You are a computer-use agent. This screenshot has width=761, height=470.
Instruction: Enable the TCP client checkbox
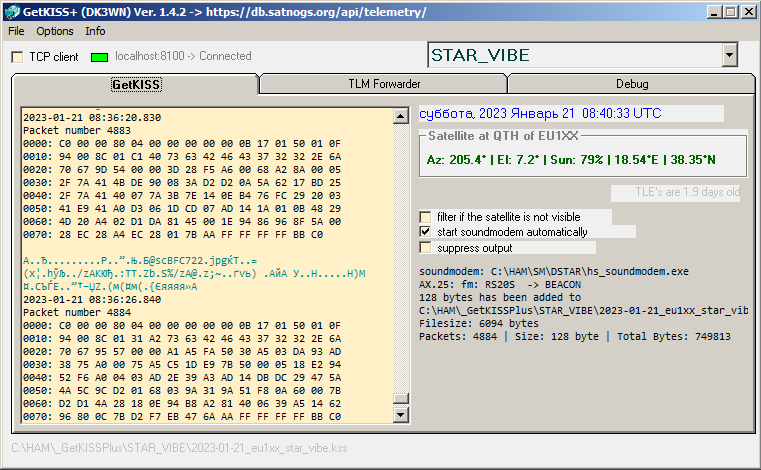[17, 57]
